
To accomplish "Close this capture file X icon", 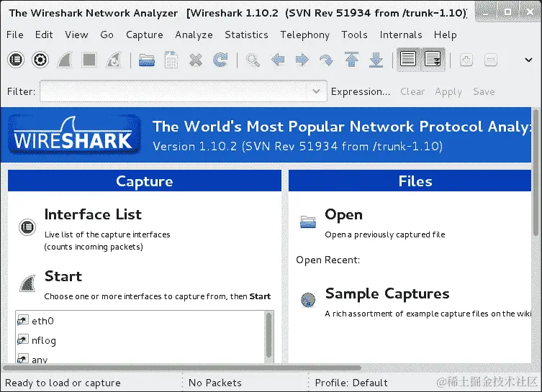I will tap(196, 60).
